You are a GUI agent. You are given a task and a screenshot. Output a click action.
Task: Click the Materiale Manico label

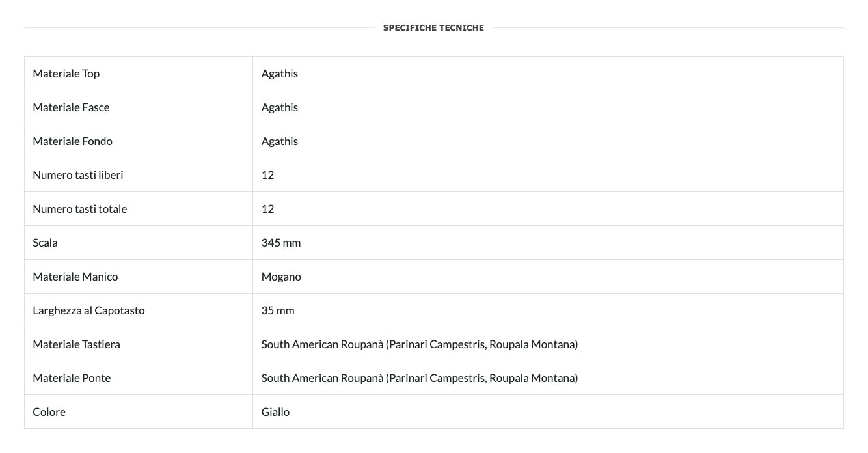tap(75, 277)
